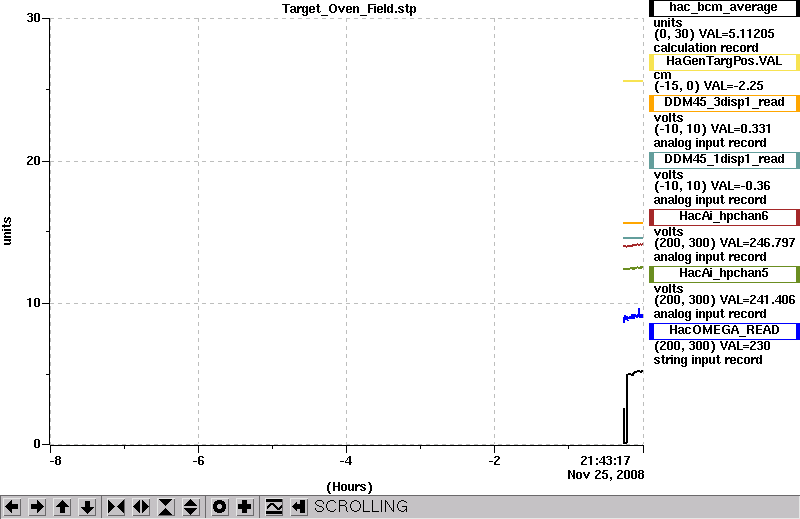The width and height of the screenshot is (800, 519).
Task: Click the pan down arrow button
Action: pyautogui.click(x=87, y=507)
